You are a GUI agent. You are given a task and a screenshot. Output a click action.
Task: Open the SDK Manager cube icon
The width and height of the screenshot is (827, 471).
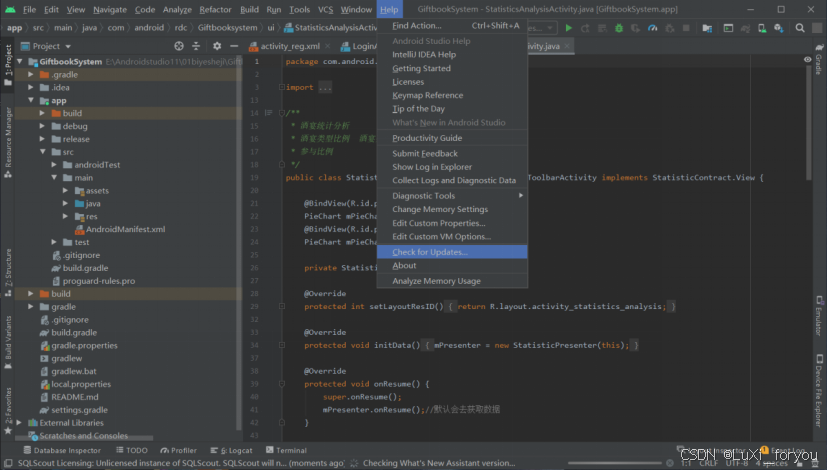[x=779, y=28]
